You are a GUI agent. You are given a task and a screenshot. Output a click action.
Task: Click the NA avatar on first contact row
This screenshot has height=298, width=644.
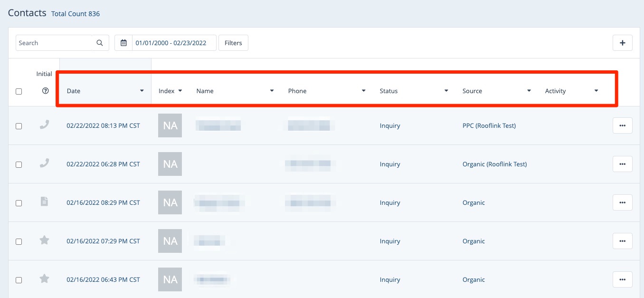[x=170, y=125]
